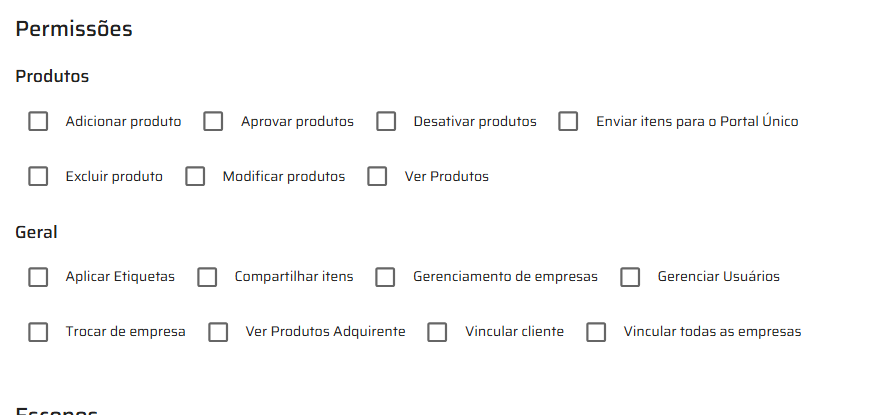Enable Modificar produtos permission
886x415 pixels.
click(x=195, y=177)
